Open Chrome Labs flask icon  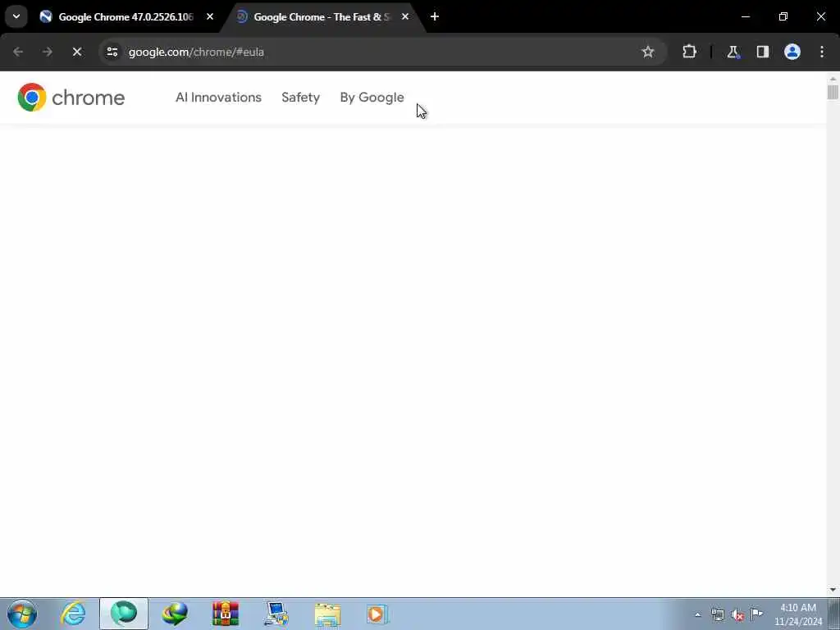[733, 52]
